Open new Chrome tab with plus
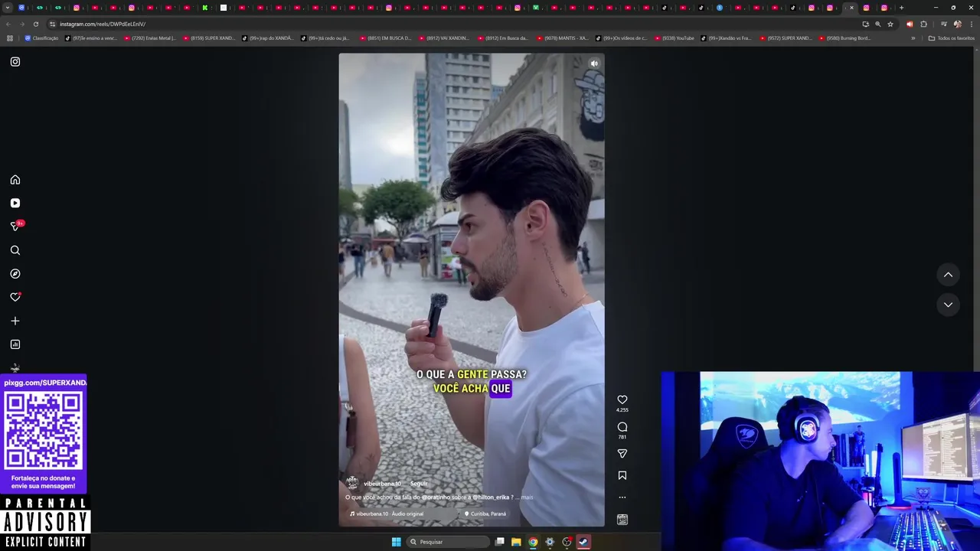Screen dimensions: 980x551 901,8
